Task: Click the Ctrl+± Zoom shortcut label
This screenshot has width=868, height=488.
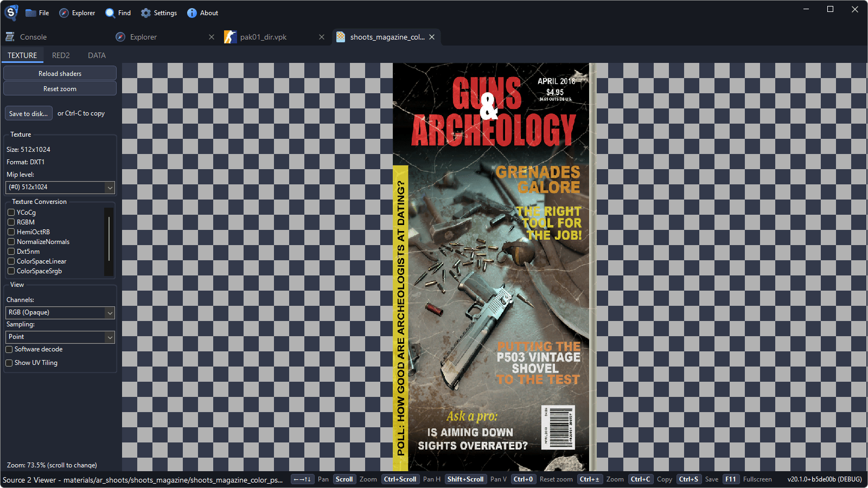Action: (x=589, y=479)
